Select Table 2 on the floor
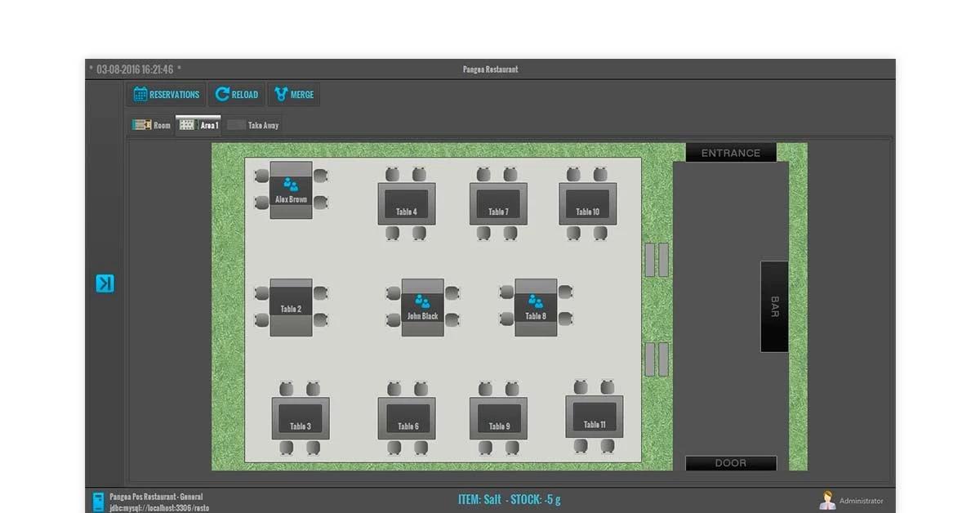Viewport: 980px width, 513px height. point(291,308)
